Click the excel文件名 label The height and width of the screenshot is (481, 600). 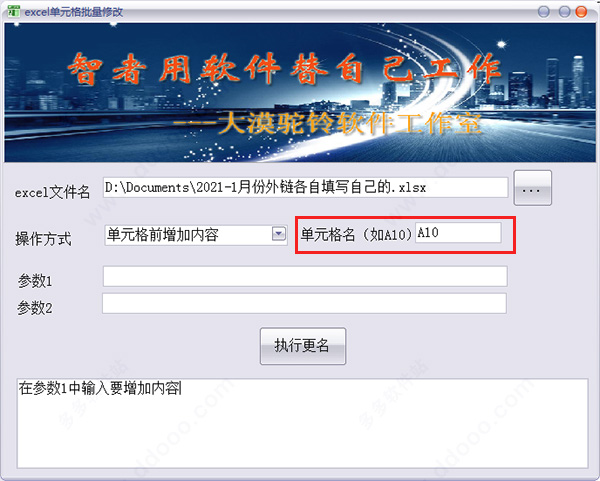(52, 192)
